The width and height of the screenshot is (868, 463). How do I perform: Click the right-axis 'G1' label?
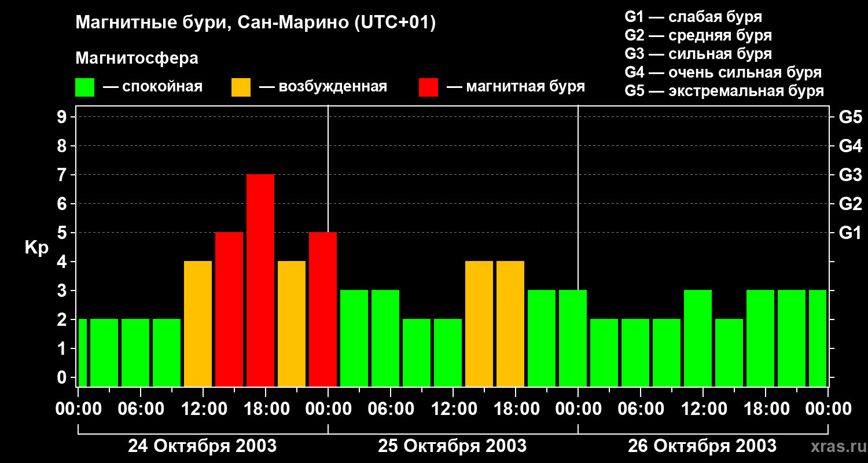850,233
